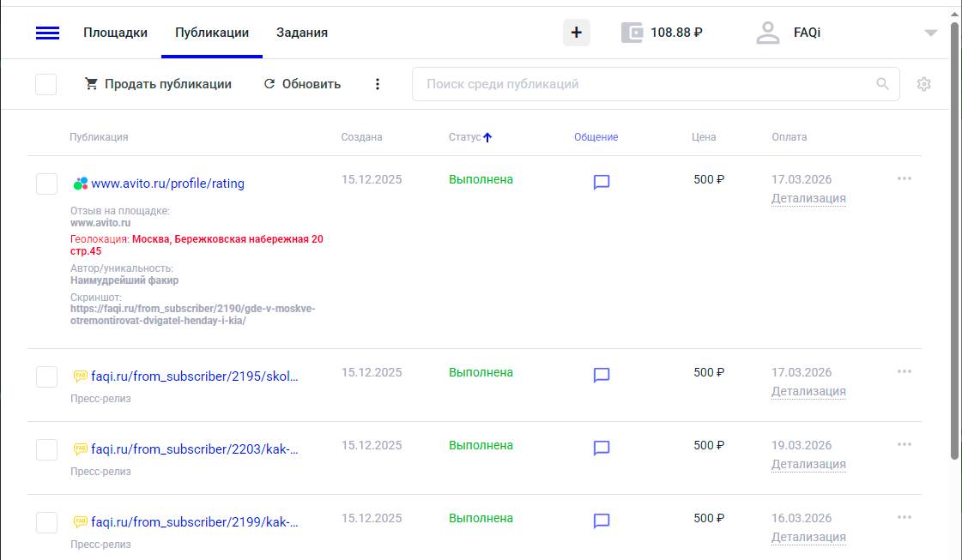Open the table settings gear
This screenshot has height=560, width=962.
click(x=923, y=84)
